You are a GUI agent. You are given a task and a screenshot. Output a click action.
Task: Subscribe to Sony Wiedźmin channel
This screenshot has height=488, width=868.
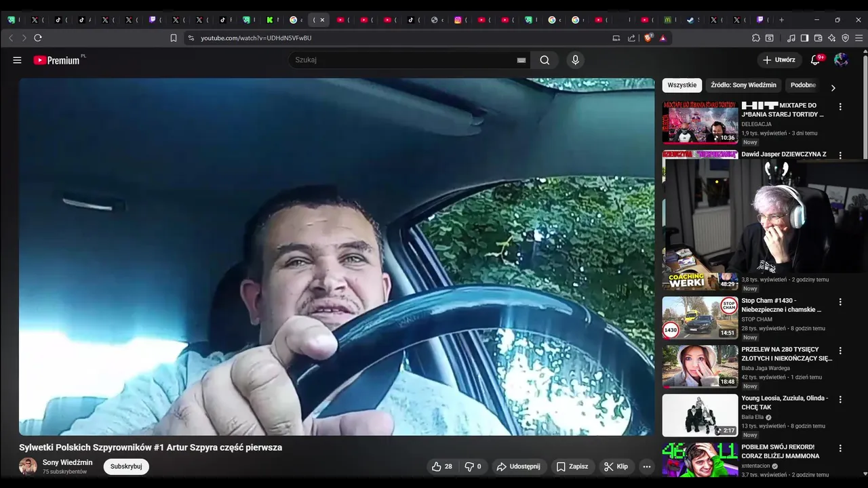pyautogui.click(x=126, y=466)
